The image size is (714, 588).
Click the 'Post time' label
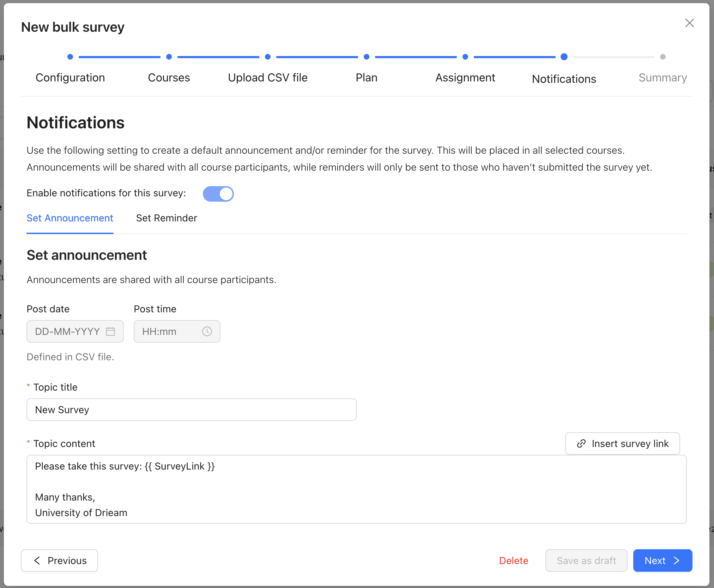point(155,309)
